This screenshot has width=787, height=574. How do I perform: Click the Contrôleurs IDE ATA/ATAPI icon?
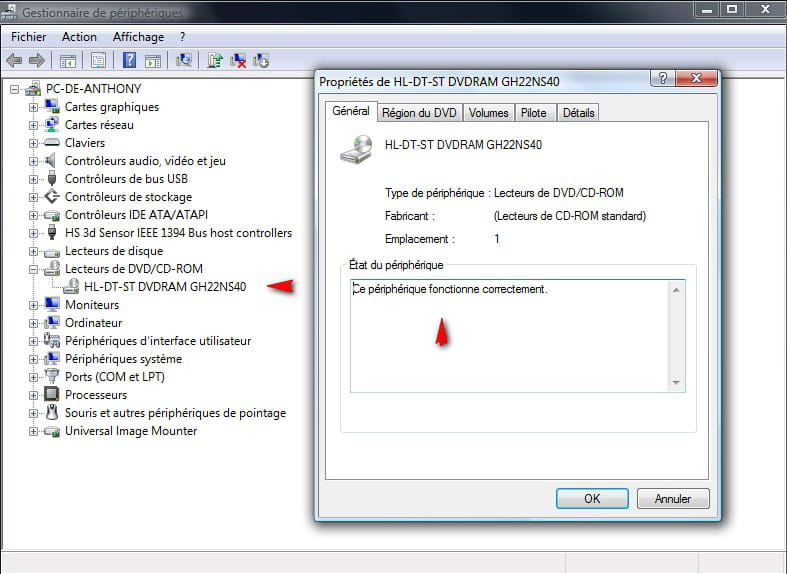pos(52,215)
